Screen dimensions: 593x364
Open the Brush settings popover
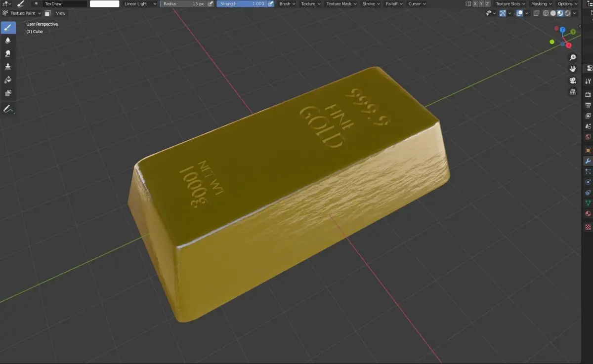(x=287, y=3)
